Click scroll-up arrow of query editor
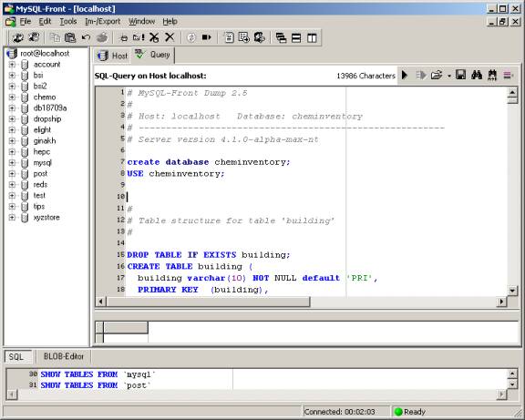 [512, 92]
